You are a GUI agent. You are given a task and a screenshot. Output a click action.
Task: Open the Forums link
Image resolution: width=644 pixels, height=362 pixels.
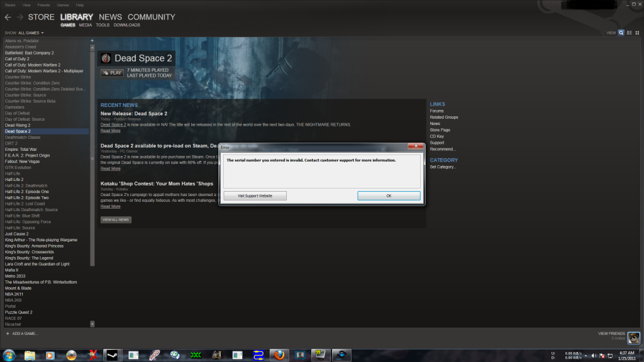pyautogui.click(x=436, y=111)
